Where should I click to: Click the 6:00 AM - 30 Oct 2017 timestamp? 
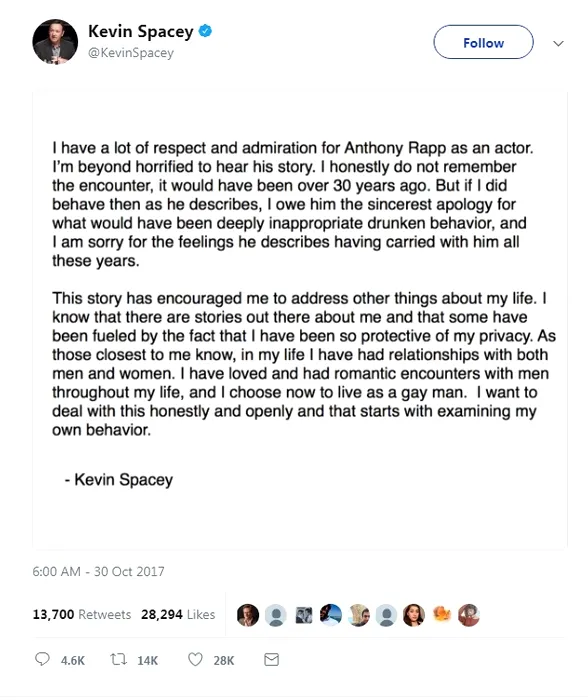pos(98,571)
